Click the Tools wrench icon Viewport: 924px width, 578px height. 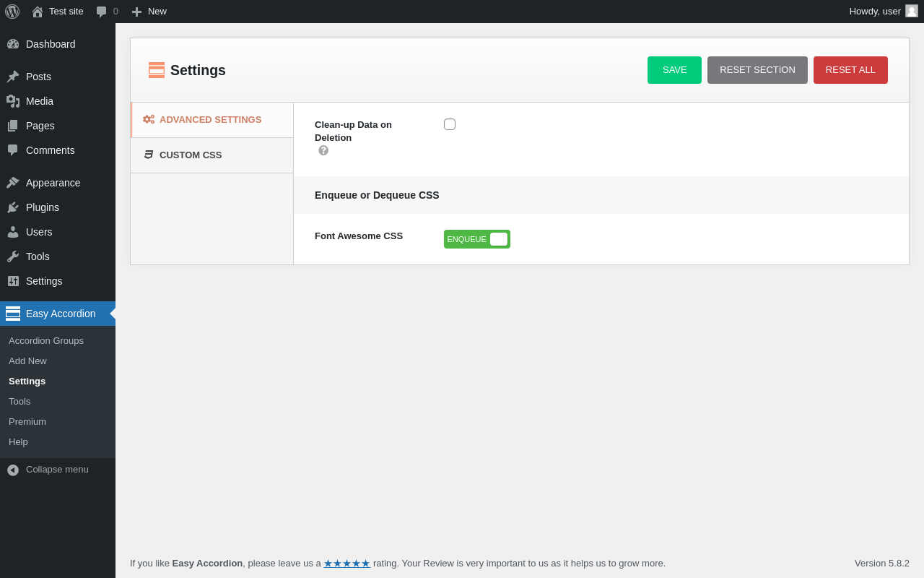point(13,256)
